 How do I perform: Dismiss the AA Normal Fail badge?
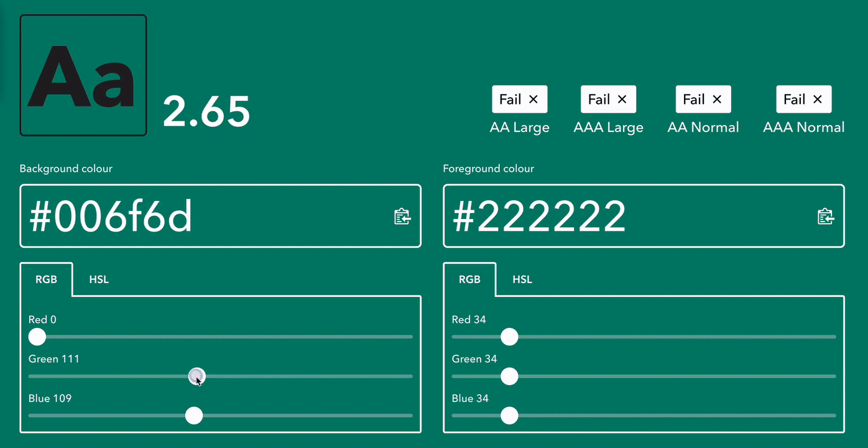(x=717, y=99)
